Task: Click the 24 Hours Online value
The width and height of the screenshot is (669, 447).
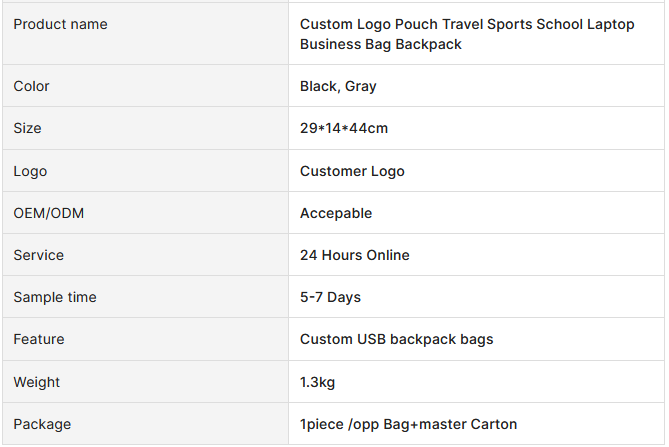Action: tap(355, 255)
